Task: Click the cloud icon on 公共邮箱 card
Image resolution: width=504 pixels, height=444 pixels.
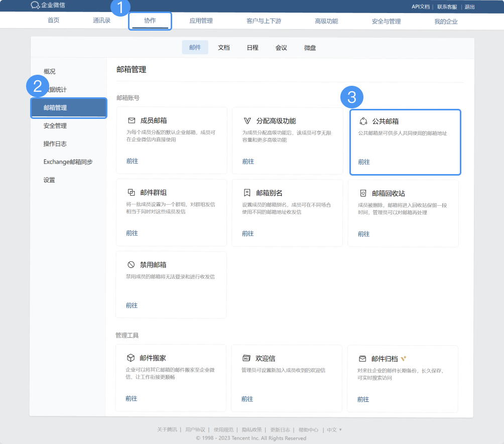Action: pos(363,120)
